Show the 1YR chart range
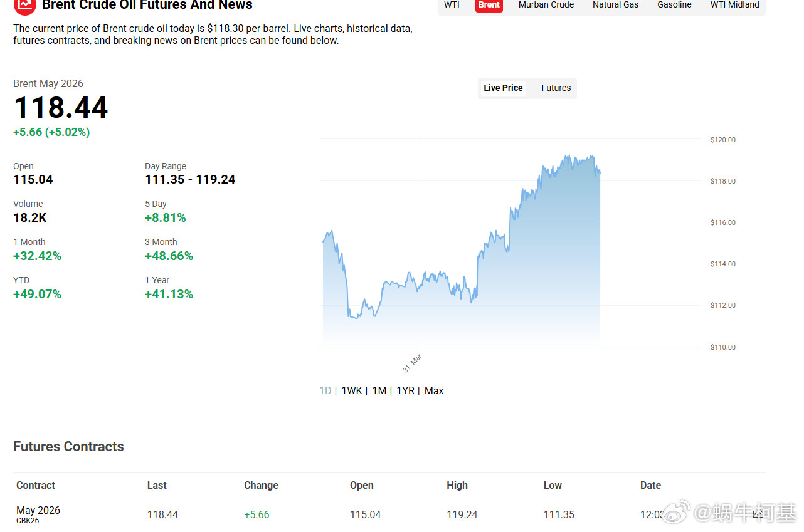This screenshot has height=532, width=804. 405,390
